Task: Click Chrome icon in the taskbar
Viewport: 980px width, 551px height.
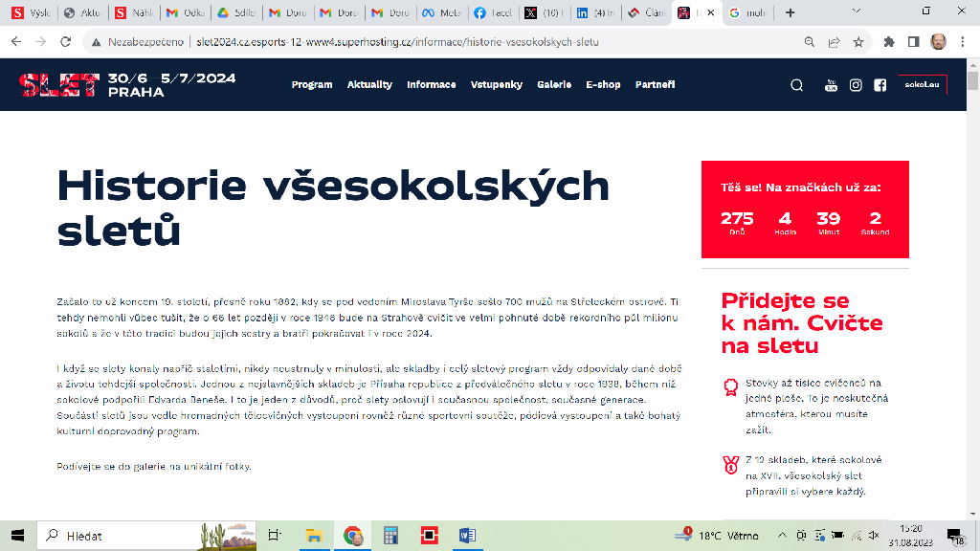Action: 352,536
